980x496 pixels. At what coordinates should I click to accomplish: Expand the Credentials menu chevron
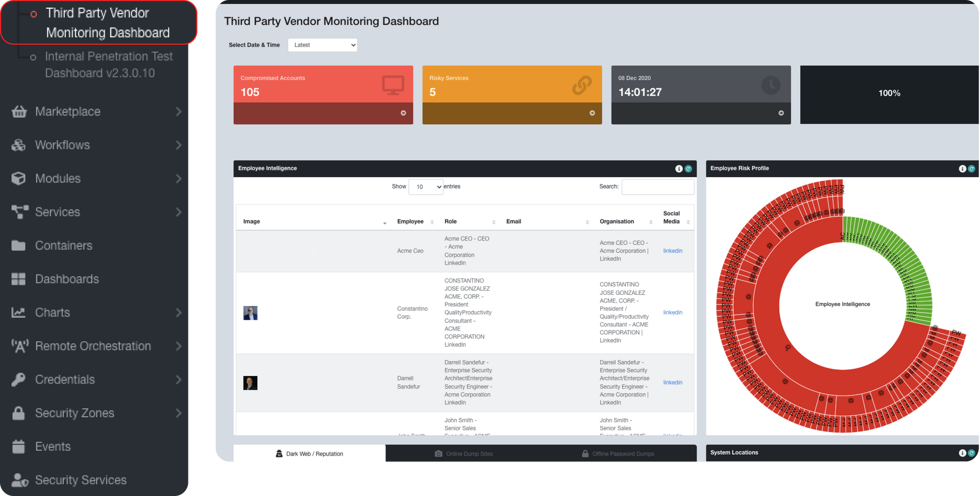point(179,380)
